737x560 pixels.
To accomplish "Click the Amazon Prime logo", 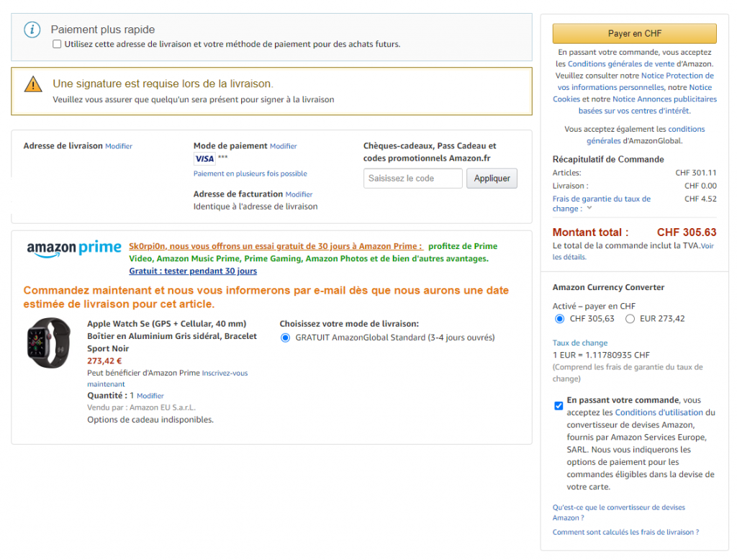I will (x=74, y=248).
